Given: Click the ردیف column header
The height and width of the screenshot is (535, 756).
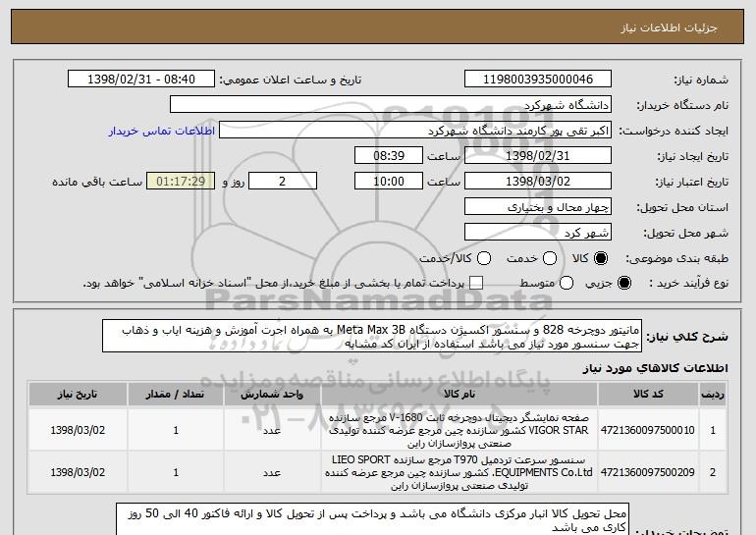Looking at the screenshot, I should pyautogui.click(x=713, y=395).
